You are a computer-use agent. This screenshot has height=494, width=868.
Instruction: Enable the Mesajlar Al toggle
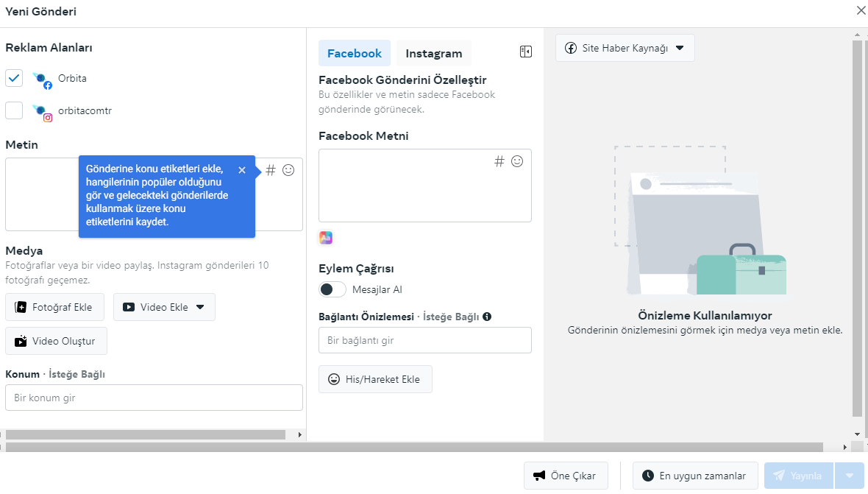332,289
